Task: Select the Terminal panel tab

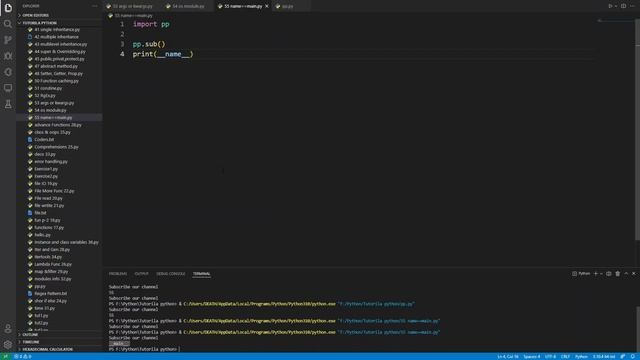Action: 202,273
